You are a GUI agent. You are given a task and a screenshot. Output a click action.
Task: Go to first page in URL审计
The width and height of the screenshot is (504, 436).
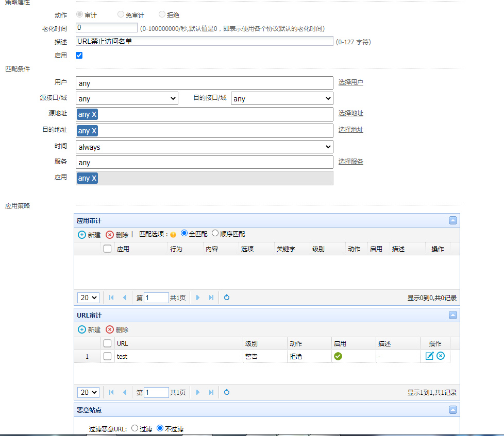(111, 392)
